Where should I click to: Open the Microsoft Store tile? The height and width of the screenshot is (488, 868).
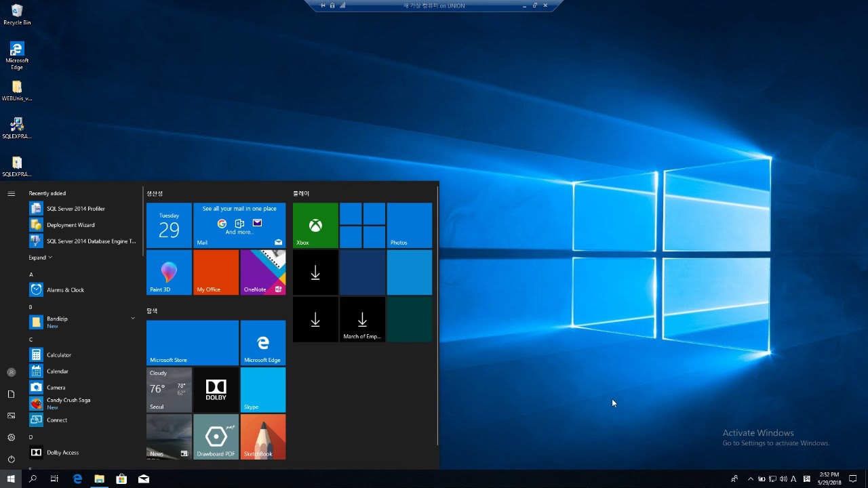193,343
